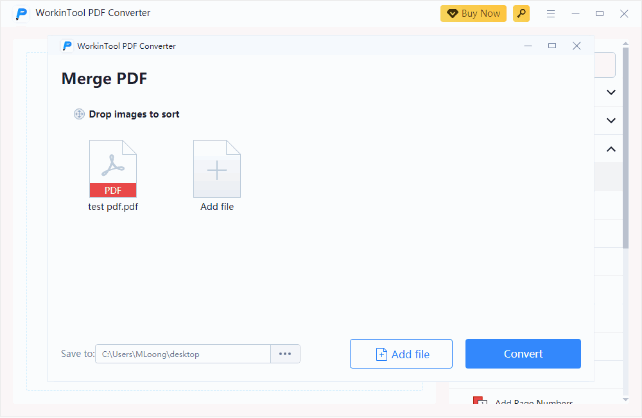The image size is (642, 418).
Task: Click the Drop images to sort move icon
Action: (79, 114)
